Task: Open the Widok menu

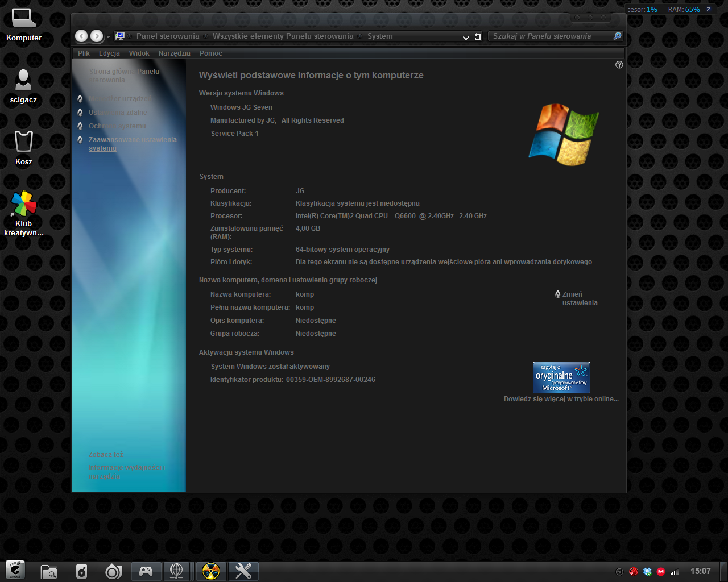Action: tap(139, 53)
